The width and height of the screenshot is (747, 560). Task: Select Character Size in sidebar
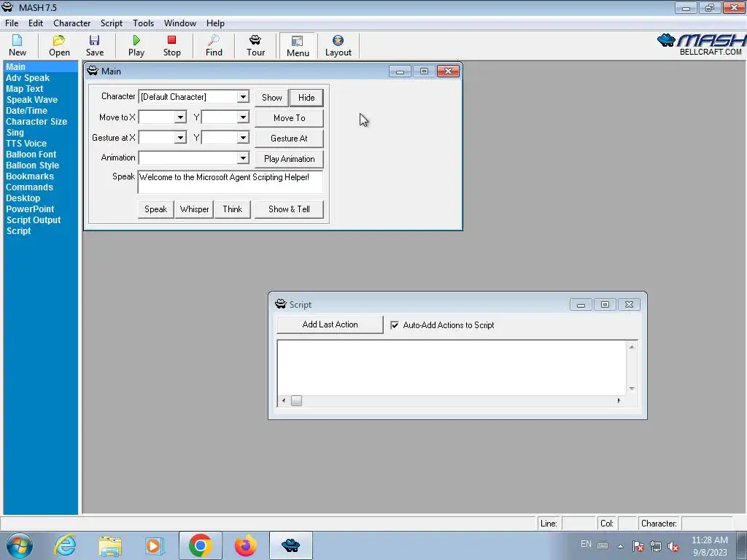36,122
